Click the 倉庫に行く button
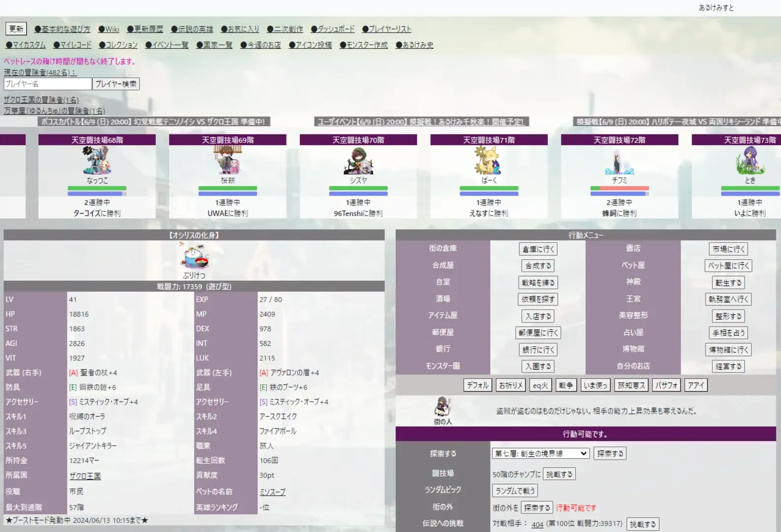This screenshot has width=781, height=532. click(538, 249)
